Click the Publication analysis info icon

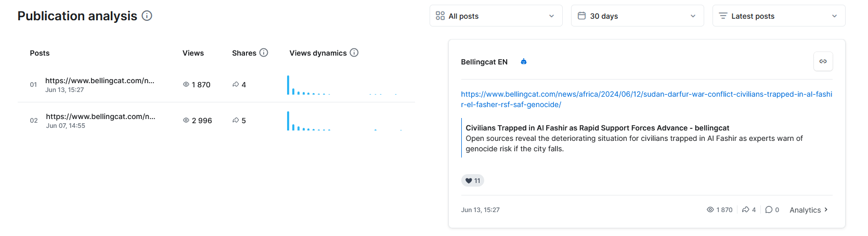pos(147,16)
